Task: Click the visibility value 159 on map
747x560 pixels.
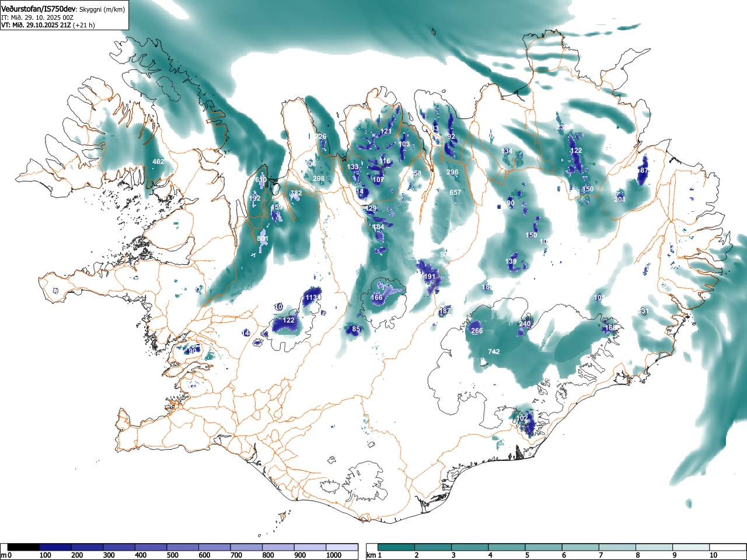Action: tap(277, 207)
